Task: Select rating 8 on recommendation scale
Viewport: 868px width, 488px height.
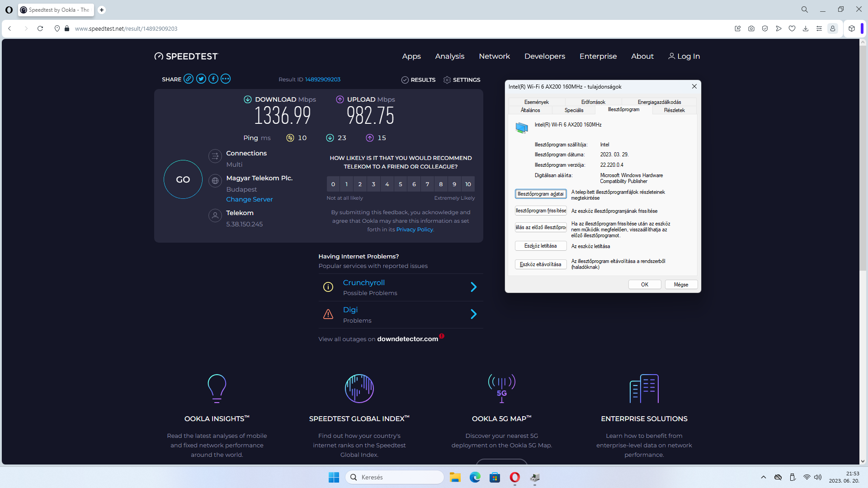Action: click(441, 184)
